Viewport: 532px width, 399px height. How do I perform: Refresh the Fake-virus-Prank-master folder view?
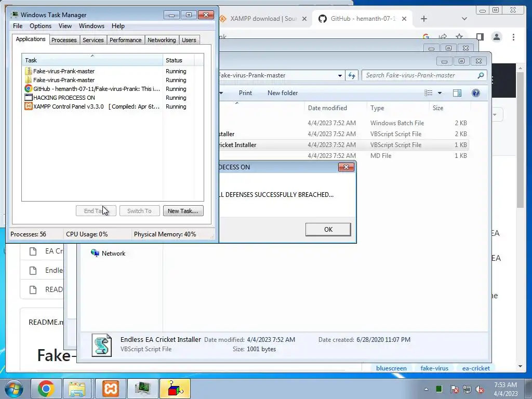tap(352, 75)
